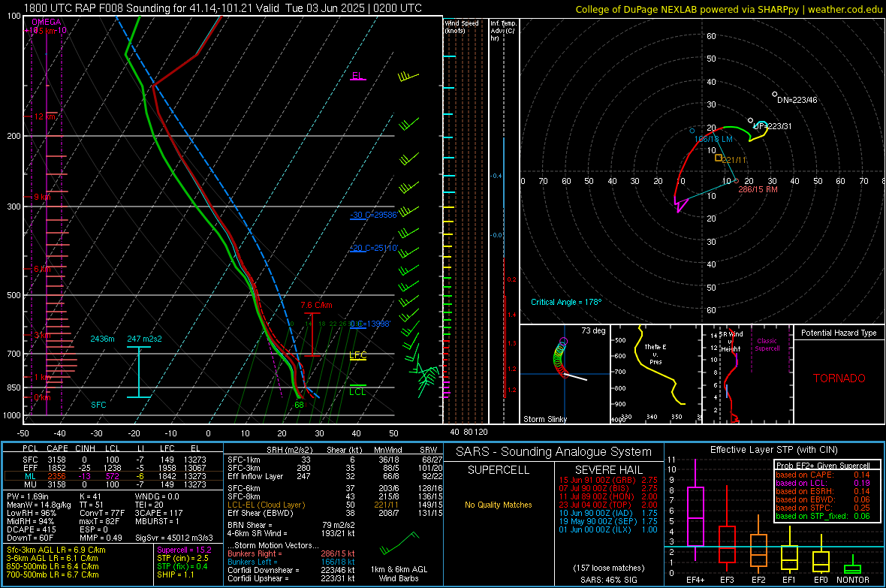Click the 'CINH' column header
Image resolution: width=886 pixels, height=588 pixels.
pyautogui.click(x=86, y=448)
